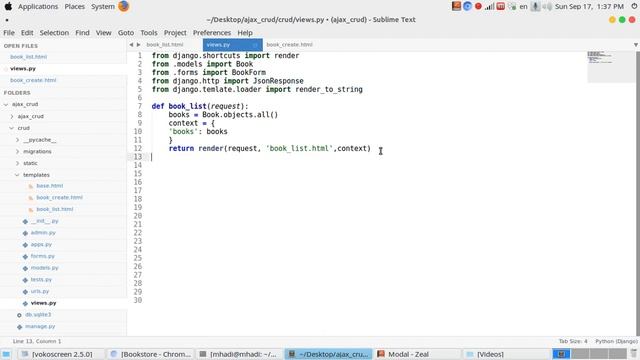Image resolution: width=640 pixels, height=360 pixels.
Task: Open the System menu in top panel
Action: [103, 7]
